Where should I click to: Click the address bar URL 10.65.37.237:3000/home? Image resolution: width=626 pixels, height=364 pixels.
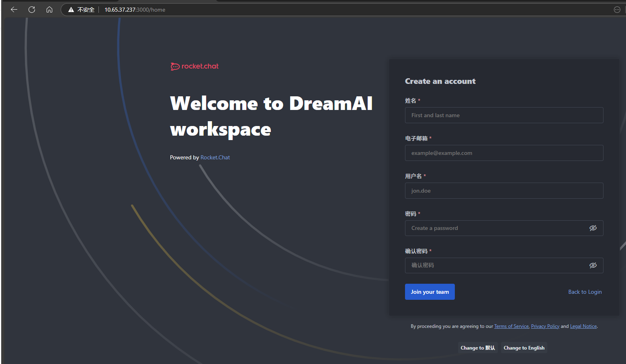[135, 10]
